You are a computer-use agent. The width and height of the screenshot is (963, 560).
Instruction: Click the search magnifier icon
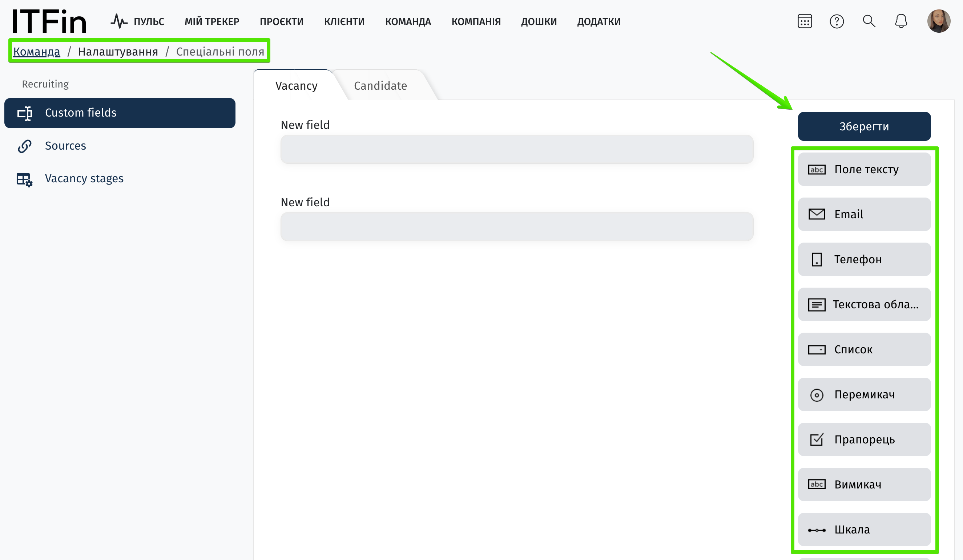[869, 21]
